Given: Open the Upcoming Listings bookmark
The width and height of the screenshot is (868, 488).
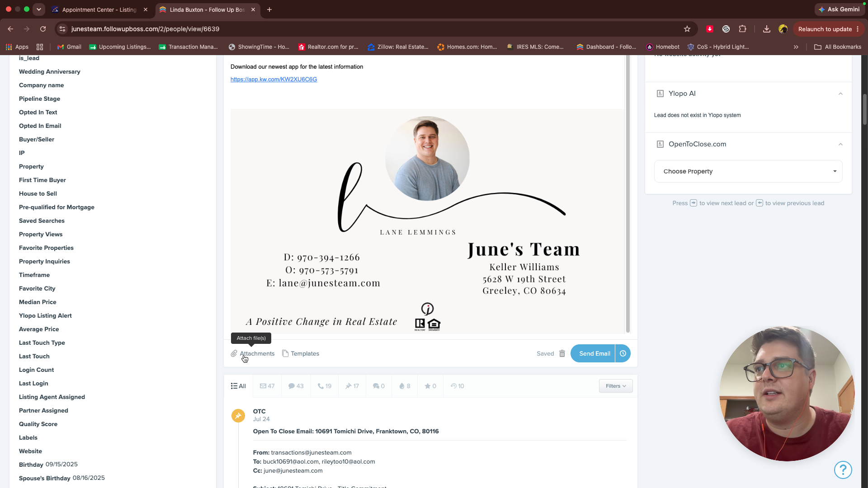Looking at the screenshot, I should point(120,47).
